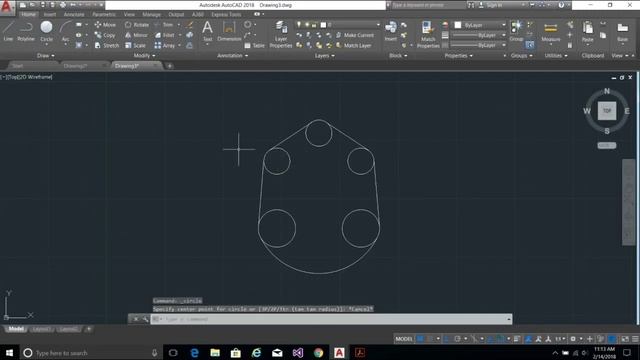Toggle clean screen mode
The width and height of the screenshot is (640, 360).
tap(625, 339)
